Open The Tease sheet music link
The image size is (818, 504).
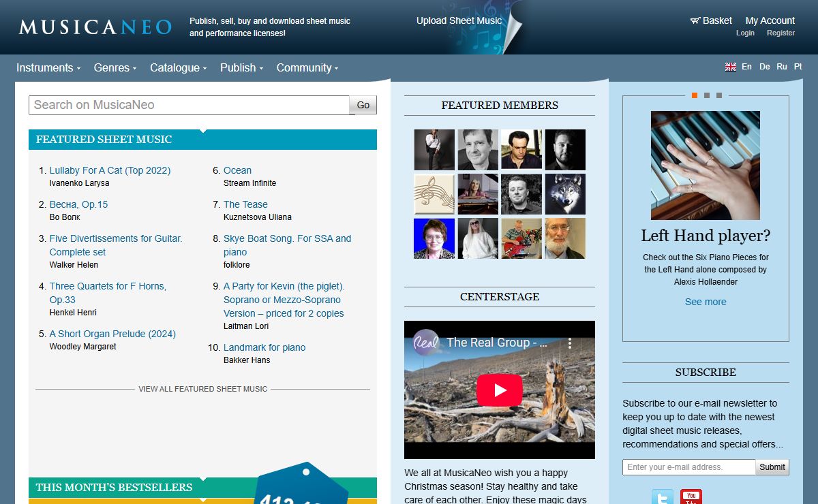245,204
